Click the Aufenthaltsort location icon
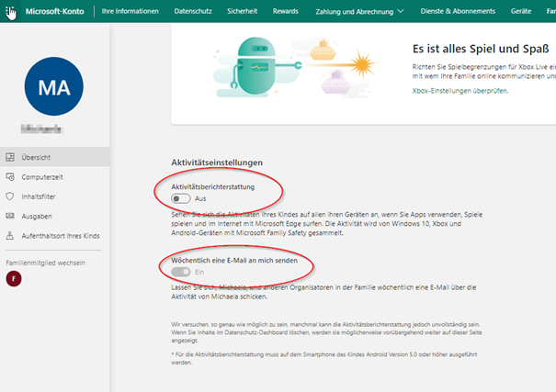The image size is (556, 392). tap(10, 236)
